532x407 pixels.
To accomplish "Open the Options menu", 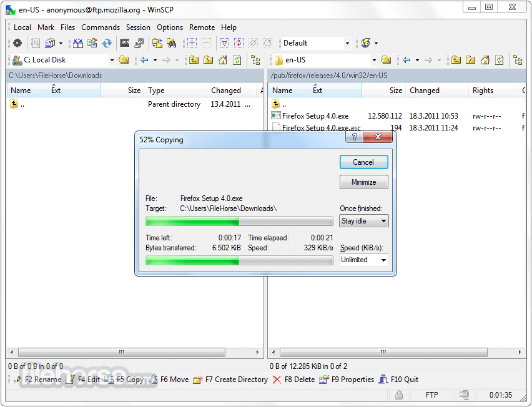I will [170, 27].
